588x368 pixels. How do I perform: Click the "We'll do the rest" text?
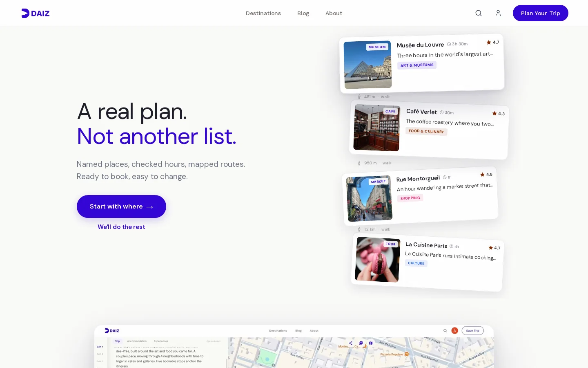[x=121, y=227]
